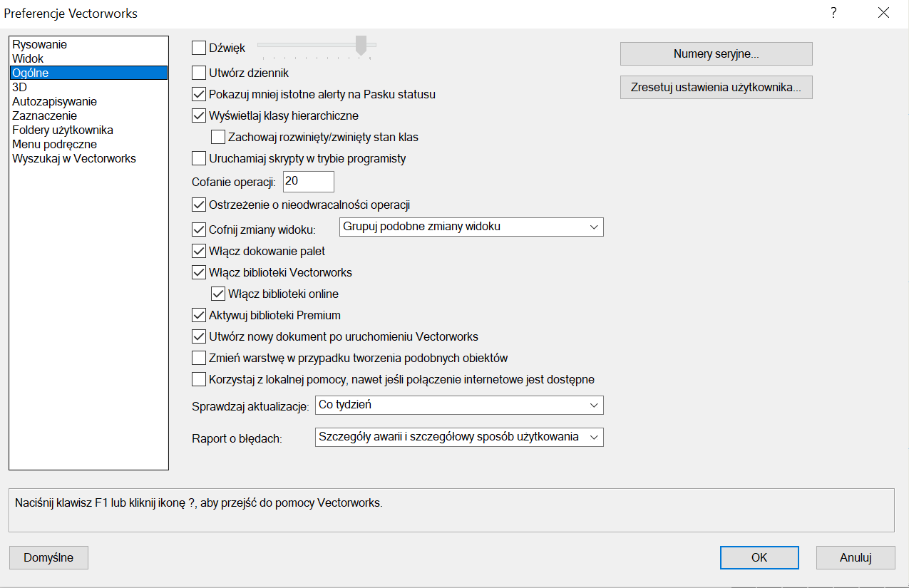This screenshot has width=909, height=588.
Task: Uncheck Pokazuj mniej istotne alerty na Pasku statusu
Action: click(x=199, y=93)
